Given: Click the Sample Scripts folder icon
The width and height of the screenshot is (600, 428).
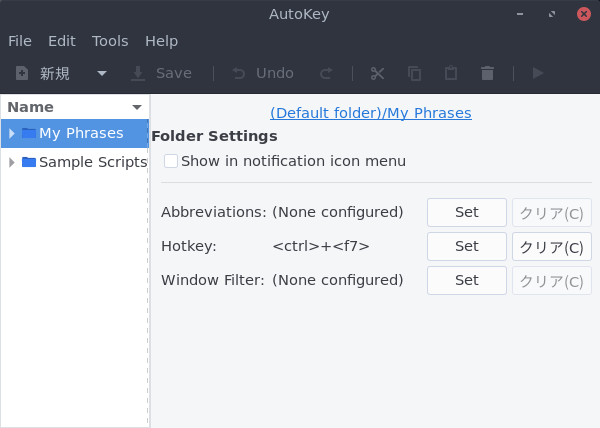Looking at the screenshot, I should tap(29, 162).
